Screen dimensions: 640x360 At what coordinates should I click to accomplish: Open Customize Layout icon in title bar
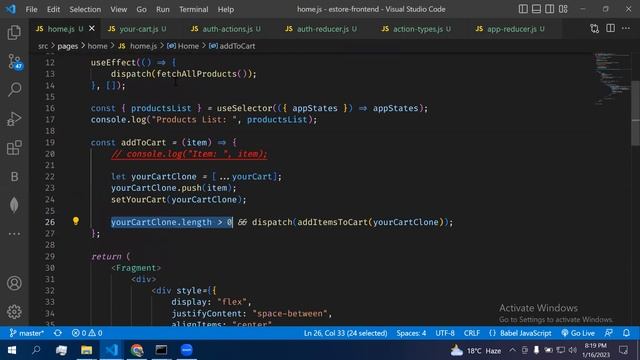point(563,9)
